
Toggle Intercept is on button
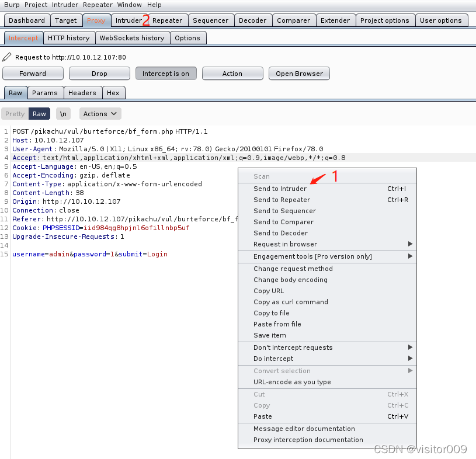point(166,74)
